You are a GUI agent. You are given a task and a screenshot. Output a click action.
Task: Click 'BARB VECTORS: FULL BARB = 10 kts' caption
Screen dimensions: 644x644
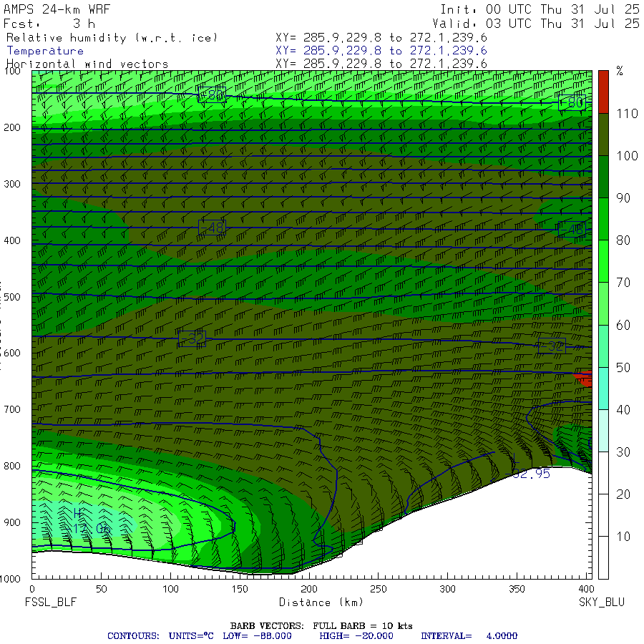(321, 626)
